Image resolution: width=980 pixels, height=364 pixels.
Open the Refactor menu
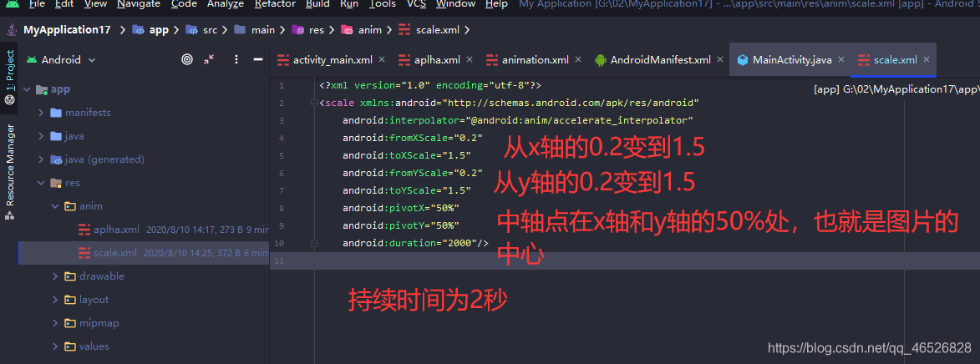point(275,3)
